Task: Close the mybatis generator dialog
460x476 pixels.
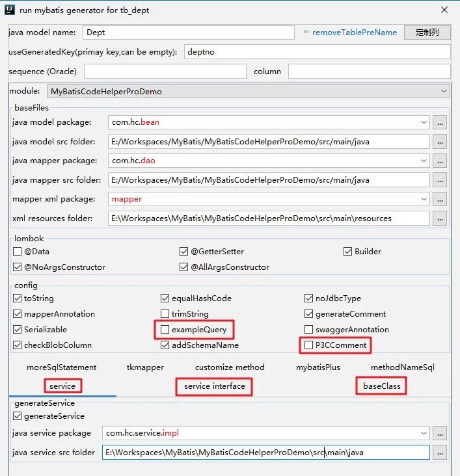Action: click(x=444, y=10)
